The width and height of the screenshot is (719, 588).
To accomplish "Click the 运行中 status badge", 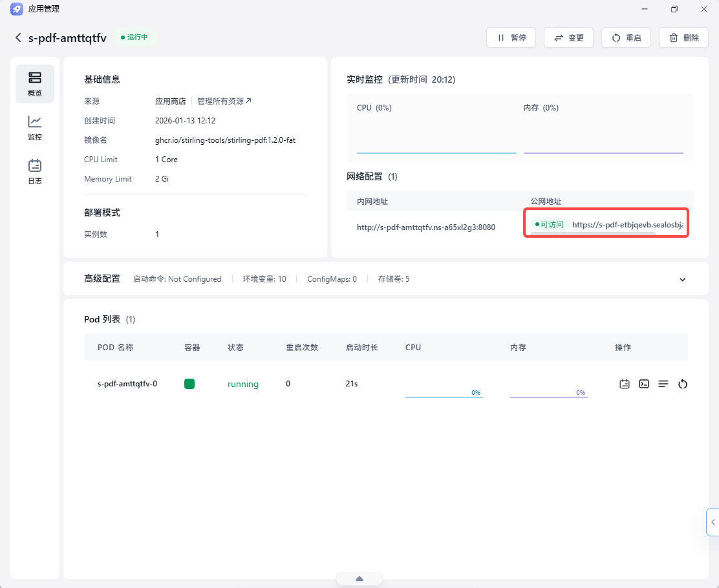I will [134, 37].
